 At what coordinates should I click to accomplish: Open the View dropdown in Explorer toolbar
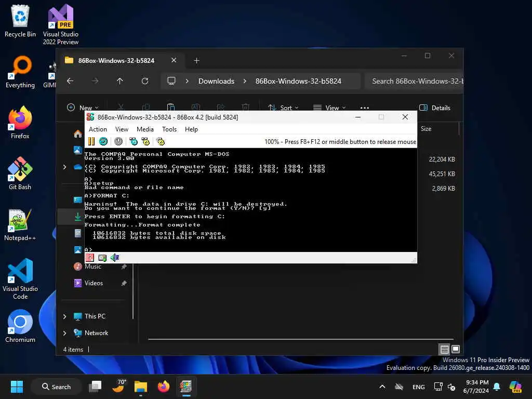[329, 108]
